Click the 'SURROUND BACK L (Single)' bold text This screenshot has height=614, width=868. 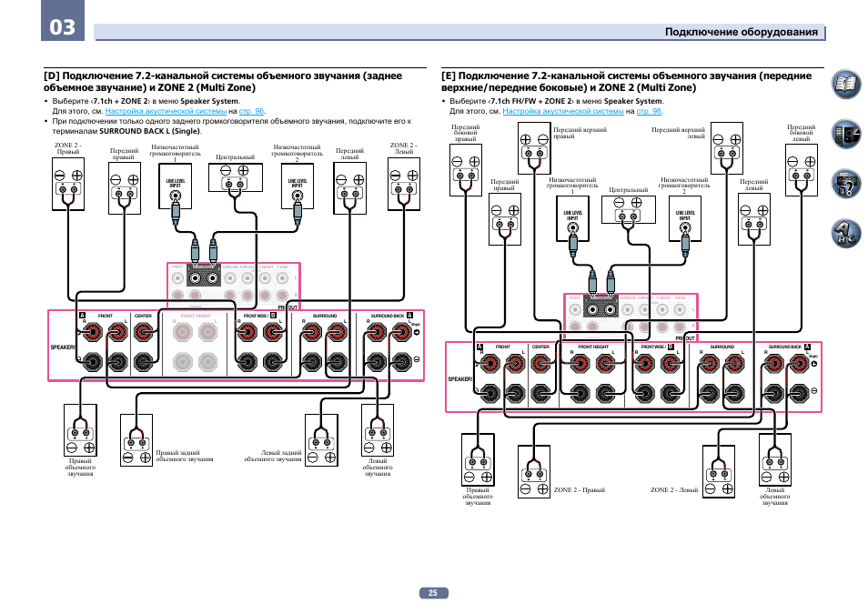149,131
